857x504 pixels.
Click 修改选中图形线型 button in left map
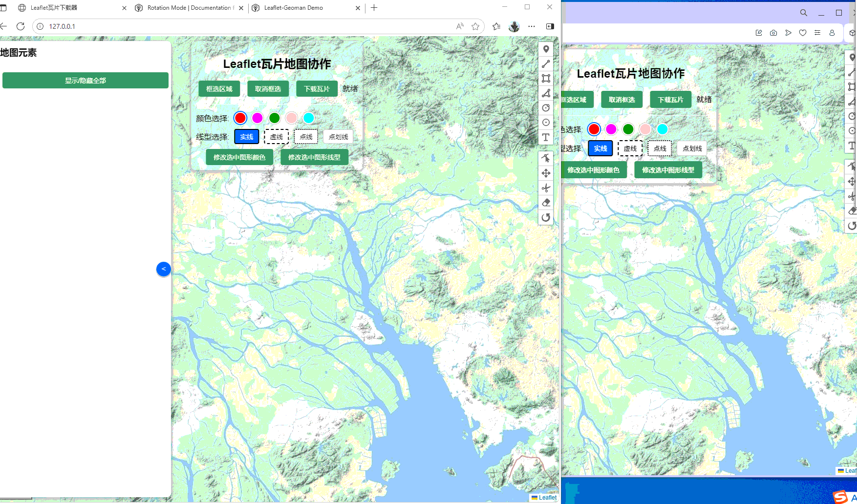click(x=314, y=157)
